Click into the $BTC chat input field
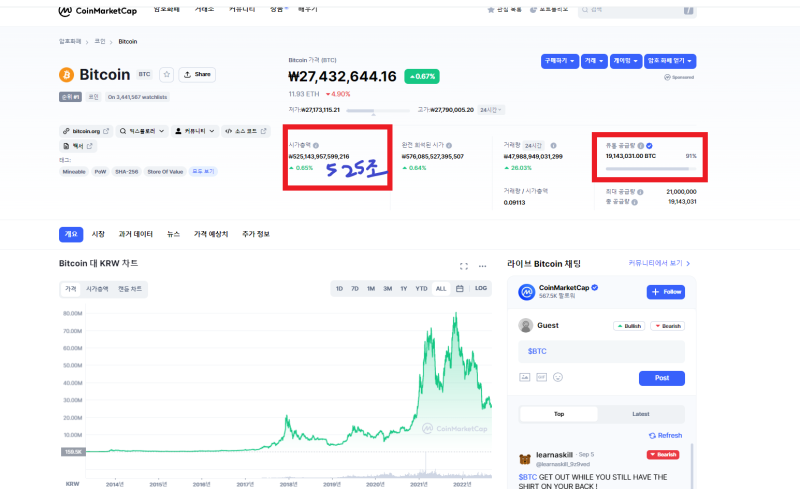 pos(602,351)
